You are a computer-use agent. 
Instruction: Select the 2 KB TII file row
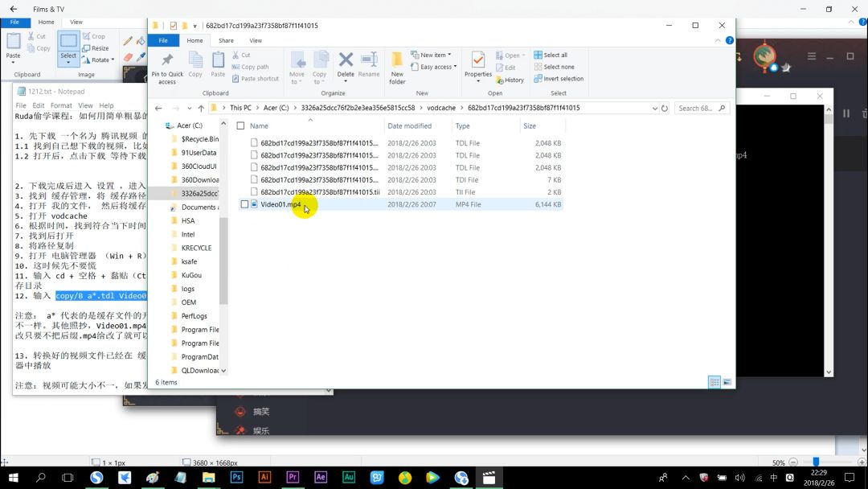[x=400, y=192]
